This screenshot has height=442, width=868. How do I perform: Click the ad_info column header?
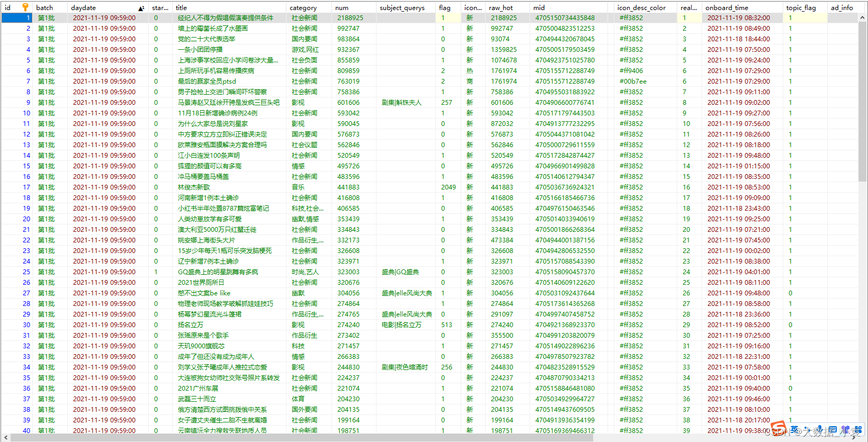tap(843, 7)
